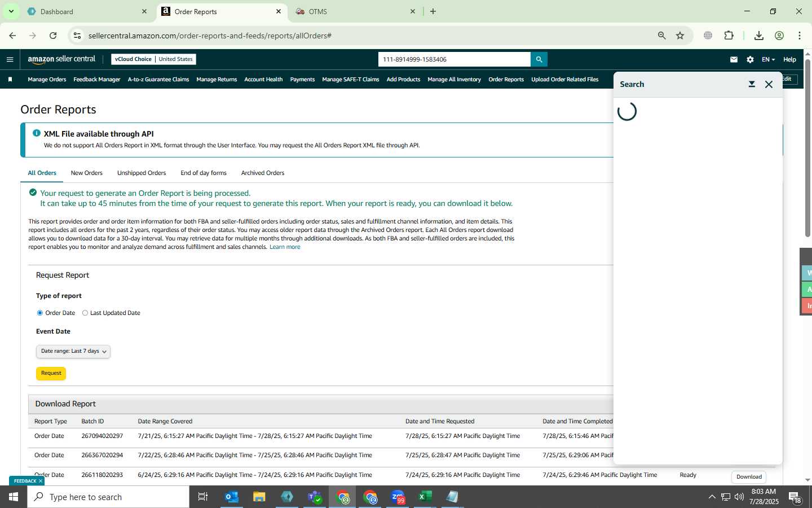
Task: Switch to the All Orders tab
Action: (x=42, y=173)
